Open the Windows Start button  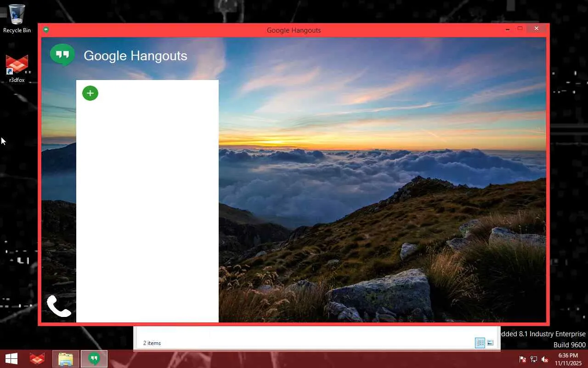click(x=11, y=359)
